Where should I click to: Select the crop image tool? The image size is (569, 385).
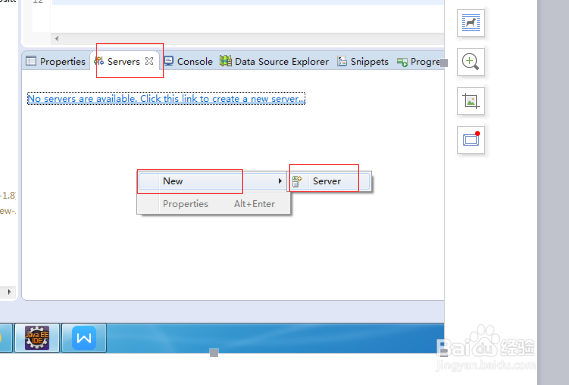[471, 101]
